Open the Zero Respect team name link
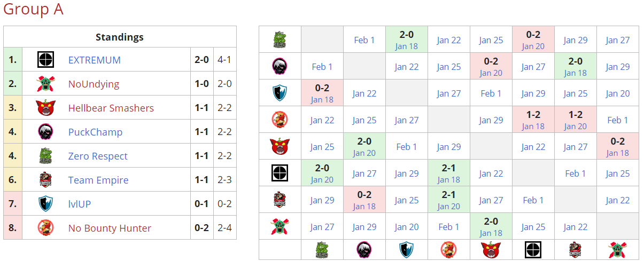Image resolution: width=644 pixels, height=261 pixels. (98, 156)
